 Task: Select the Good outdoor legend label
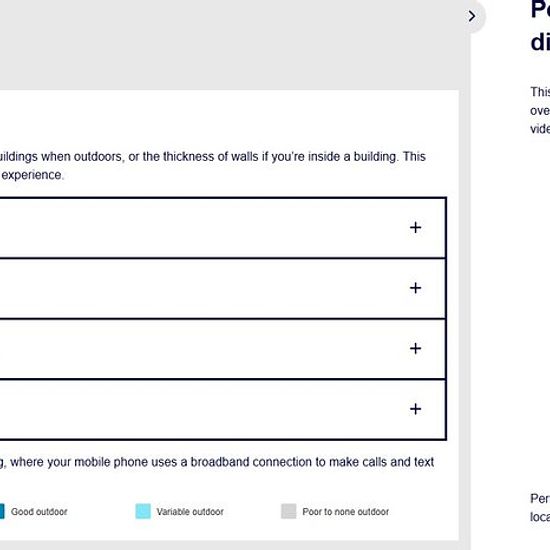tap(39, 512)
